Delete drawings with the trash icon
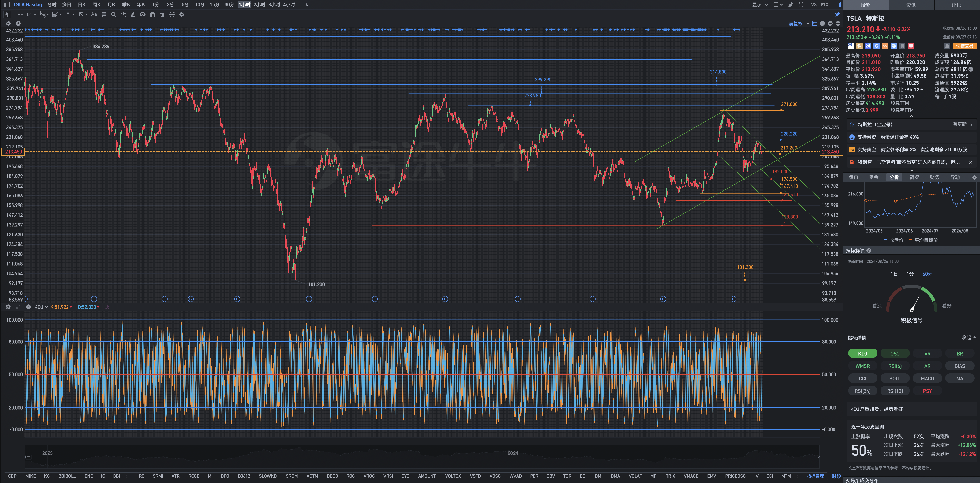Screen dimensions: 980x483 pyautogui.click(x=162, y=14)
